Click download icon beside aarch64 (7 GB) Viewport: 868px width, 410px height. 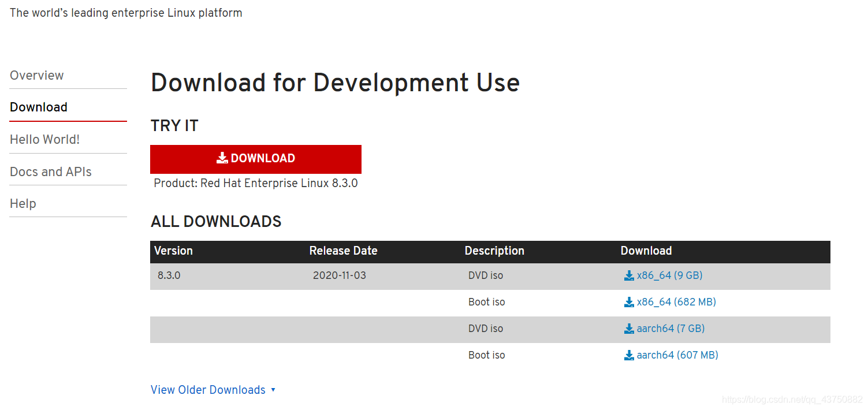(x=629, y=329)
